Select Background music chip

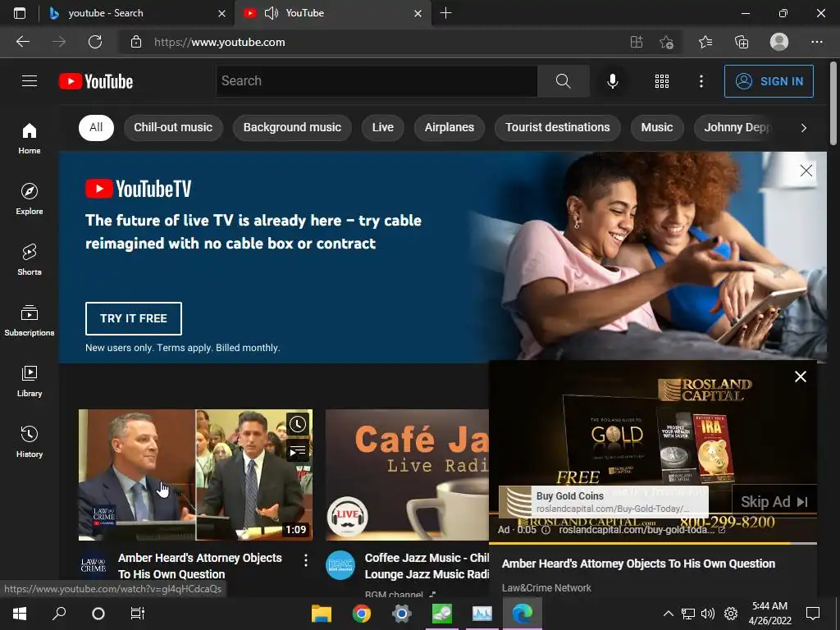point(292,127)
